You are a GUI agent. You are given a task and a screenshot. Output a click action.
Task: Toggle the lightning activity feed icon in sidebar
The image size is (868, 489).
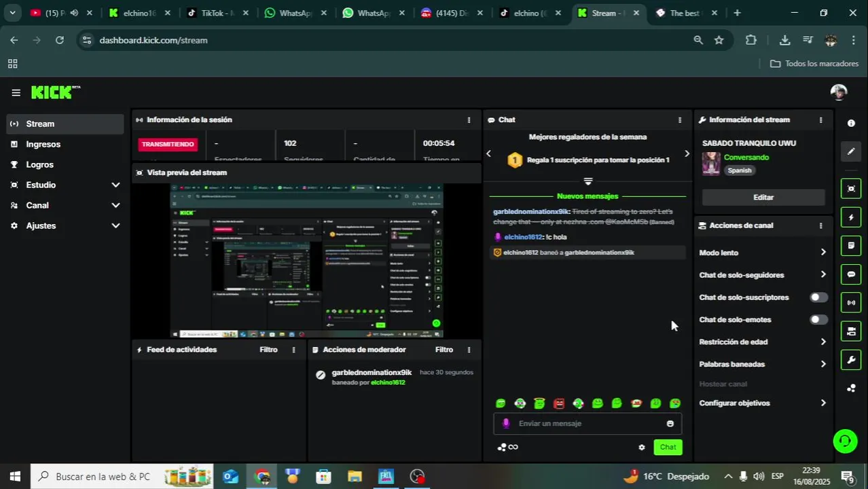pyautogui.click(x=851, y=217)
